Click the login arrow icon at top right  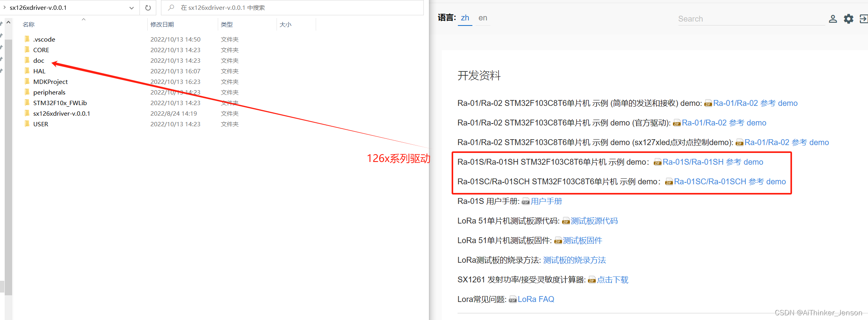(863, 19)
